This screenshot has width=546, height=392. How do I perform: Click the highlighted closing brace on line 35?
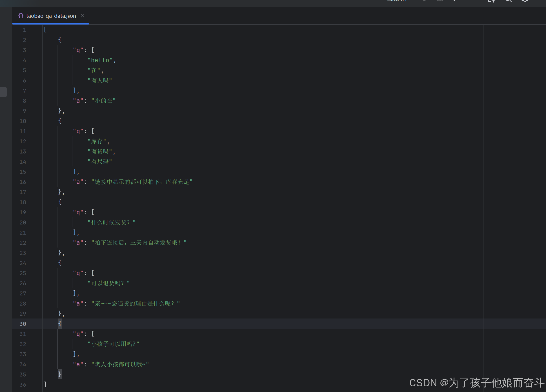[x=60, y=374]
